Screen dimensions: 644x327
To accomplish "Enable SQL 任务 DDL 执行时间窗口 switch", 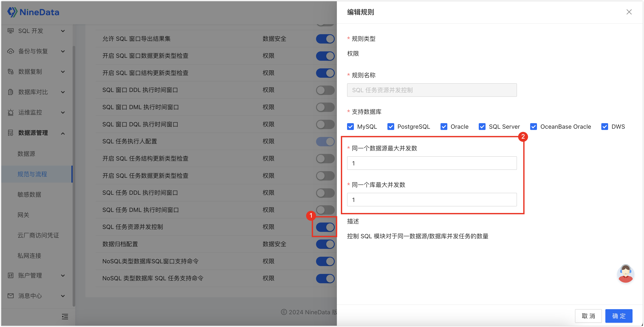I will coord(325,193).
